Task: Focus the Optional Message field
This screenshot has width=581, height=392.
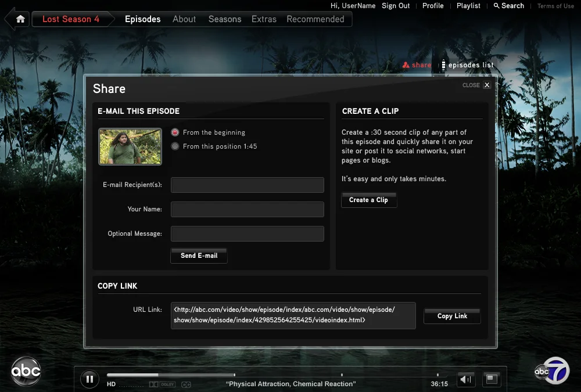Action: [247, 234]
